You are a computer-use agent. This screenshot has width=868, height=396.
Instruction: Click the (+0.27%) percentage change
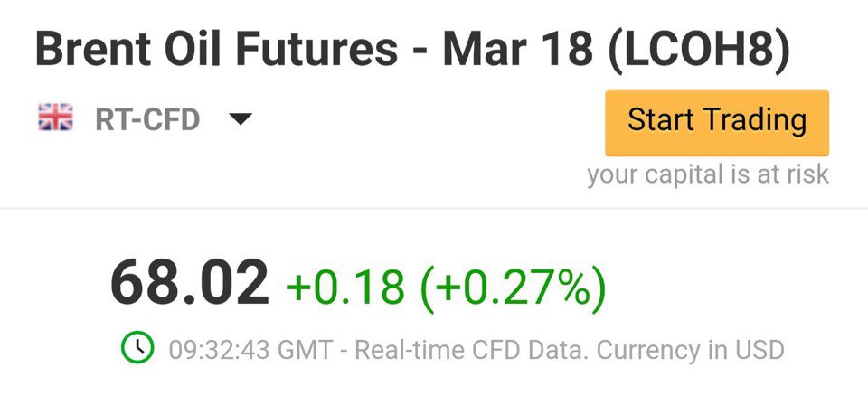pos(514,287)
